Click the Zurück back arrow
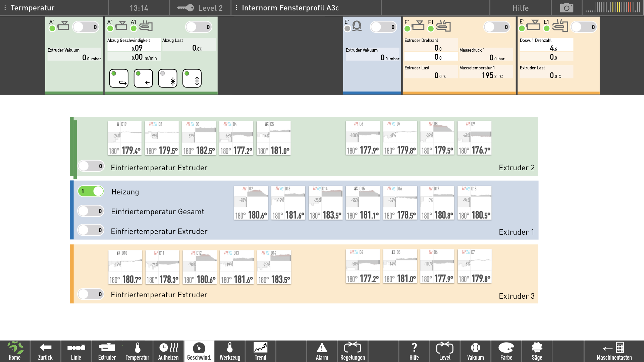This screenshot has width=644, height=362. (45, 351)
